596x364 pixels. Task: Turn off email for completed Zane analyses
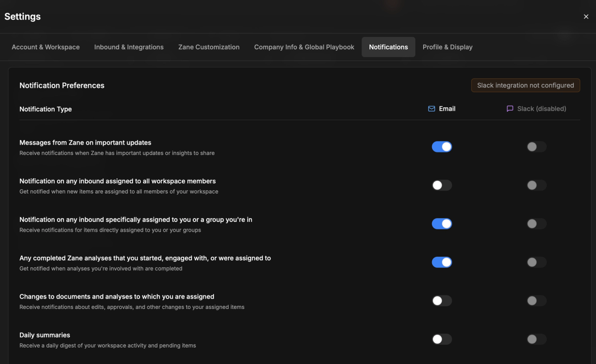coord(442,262)
